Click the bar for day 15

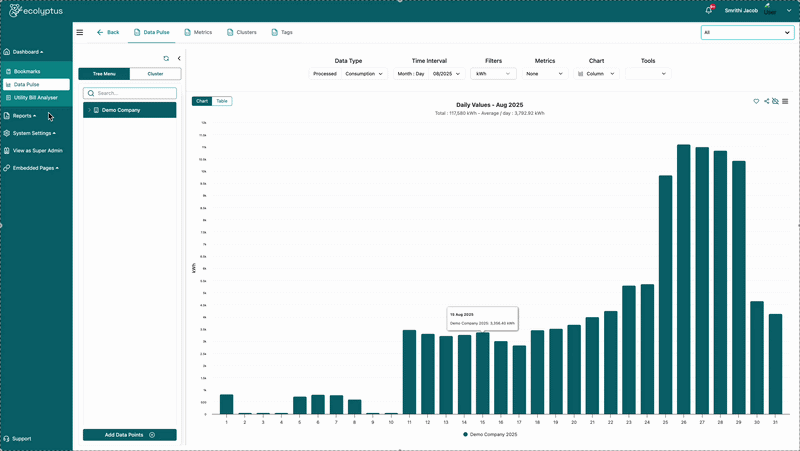pyautogui.click(x=483, y=373)
